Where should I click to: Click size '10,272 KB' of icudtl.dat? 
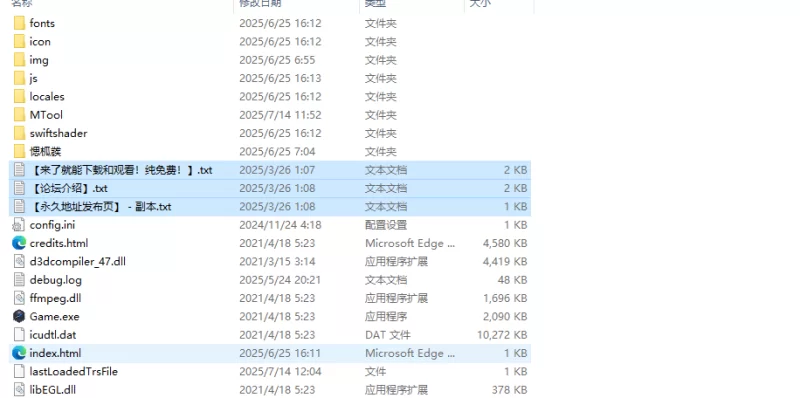point(502,335)
